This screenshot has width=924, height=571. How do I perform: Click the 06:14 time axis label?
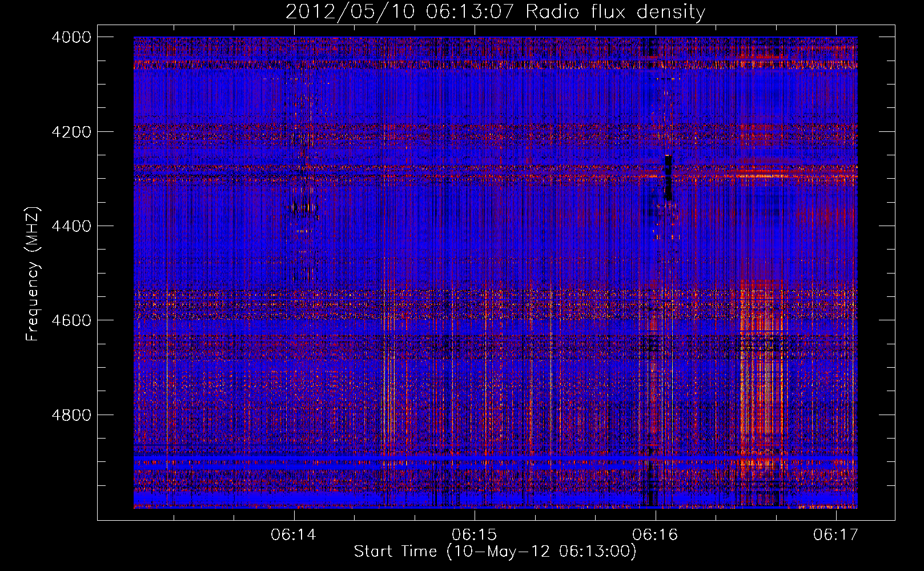click(294, 535)
